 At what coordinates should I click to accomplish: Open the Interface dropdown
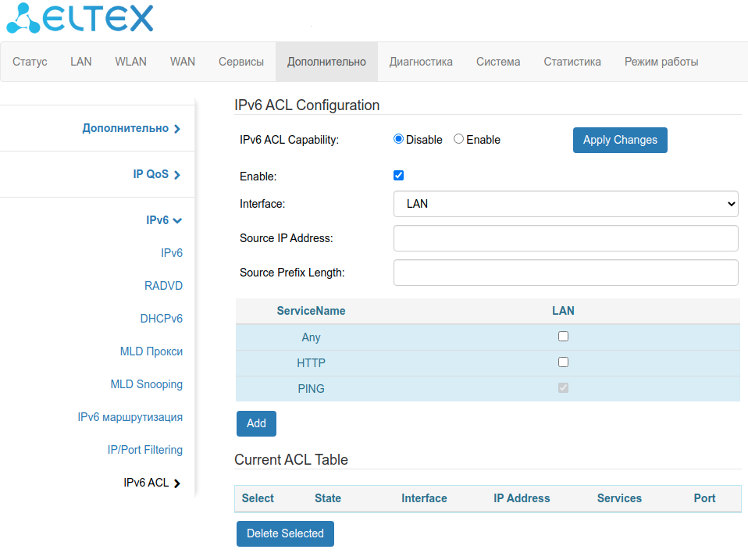[565, 204]
